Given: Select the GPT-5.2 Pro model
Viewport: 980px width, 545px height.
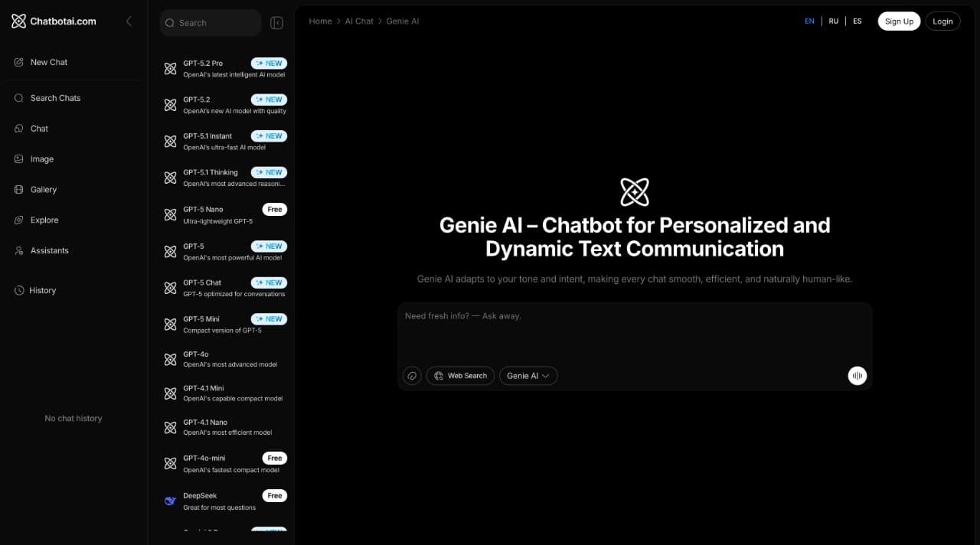Looking at the screenshot, I should point(225,69).
